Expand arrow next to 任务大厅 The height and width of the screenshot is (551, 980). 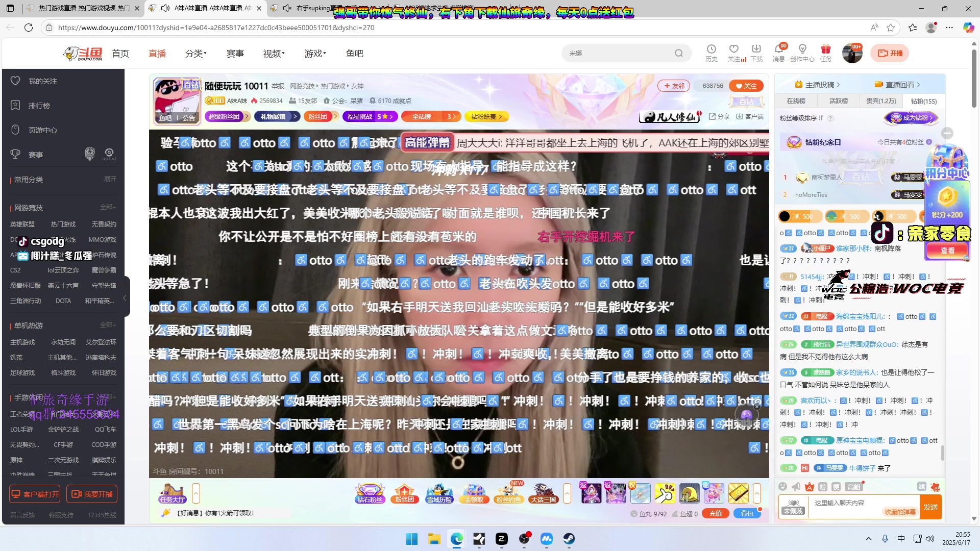click(195, 493)
